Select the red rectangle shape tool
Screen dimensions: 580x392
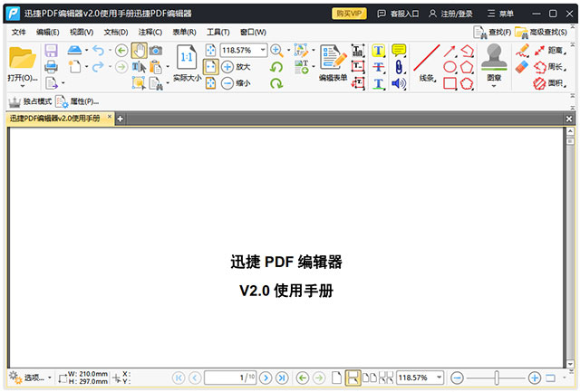(449, 83)
